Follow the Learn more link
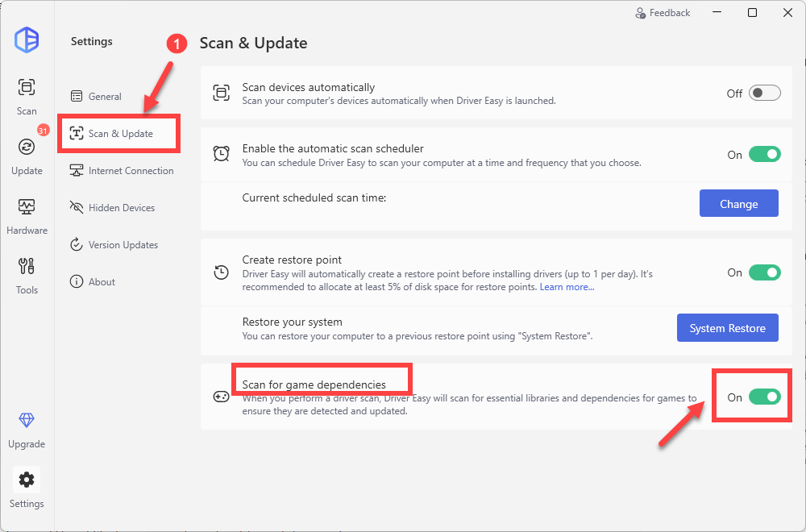The height and width of the screenshot is (532, 806). click(567, 288)
